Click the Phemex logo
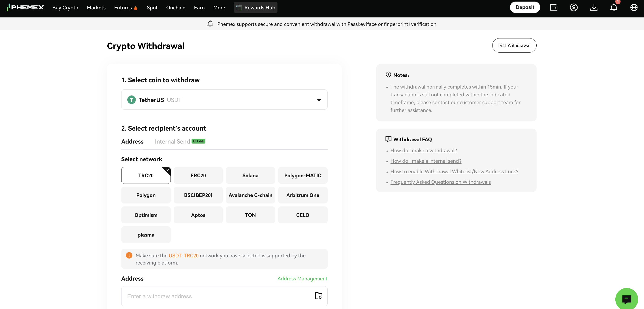Screen dimensions: 644x309 tap(25, 7)
